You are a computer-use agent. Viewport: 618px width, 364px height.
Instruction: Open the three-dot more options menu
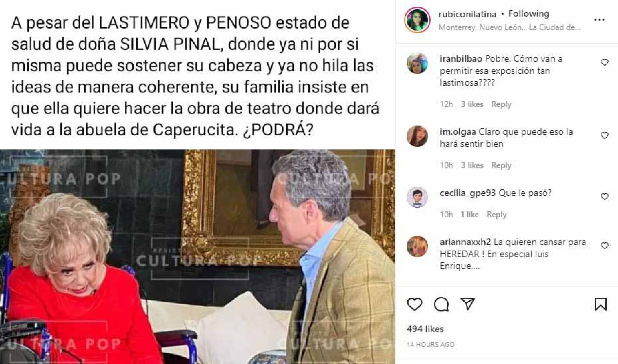coord(599,20)
